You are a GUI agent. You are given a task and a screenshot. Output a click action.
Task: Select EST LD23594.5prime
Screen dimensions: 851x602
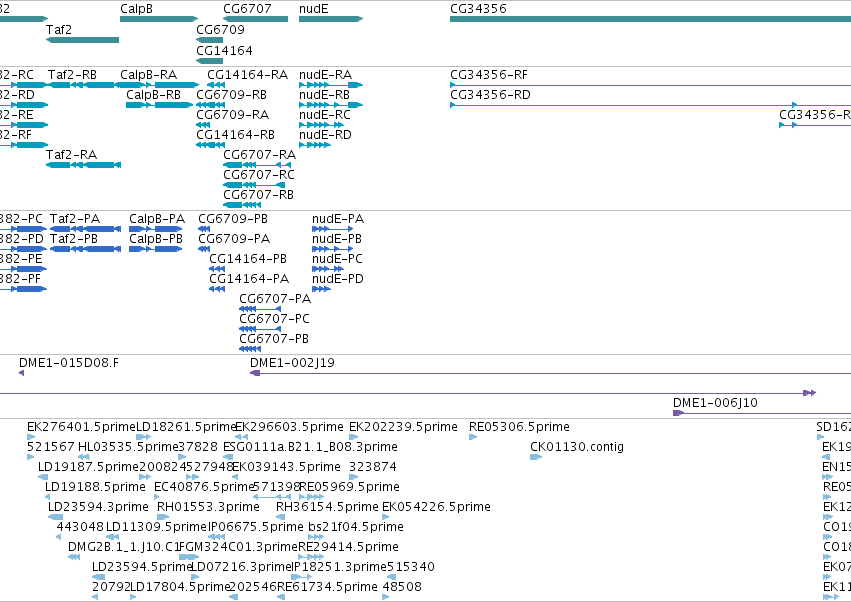coord(142,567)
